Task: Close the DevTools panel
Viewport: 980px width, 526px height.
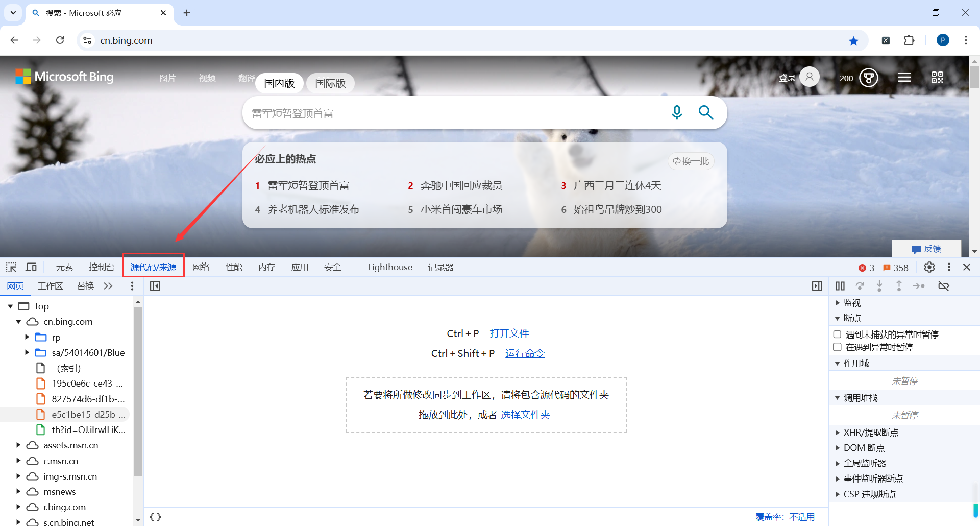Action: click(x=967, y=267)
